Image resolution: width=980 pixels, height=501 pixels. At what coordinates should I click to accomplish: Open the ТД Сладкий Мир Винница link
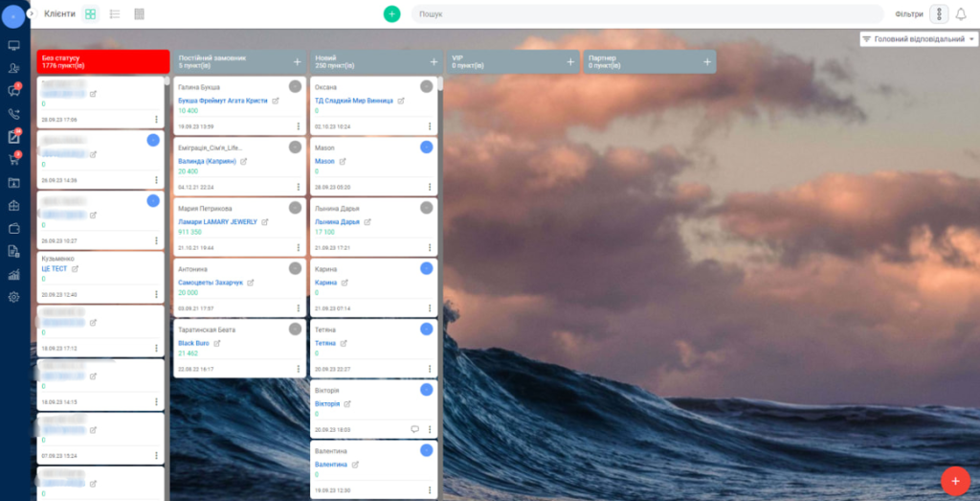click(354, 100)
